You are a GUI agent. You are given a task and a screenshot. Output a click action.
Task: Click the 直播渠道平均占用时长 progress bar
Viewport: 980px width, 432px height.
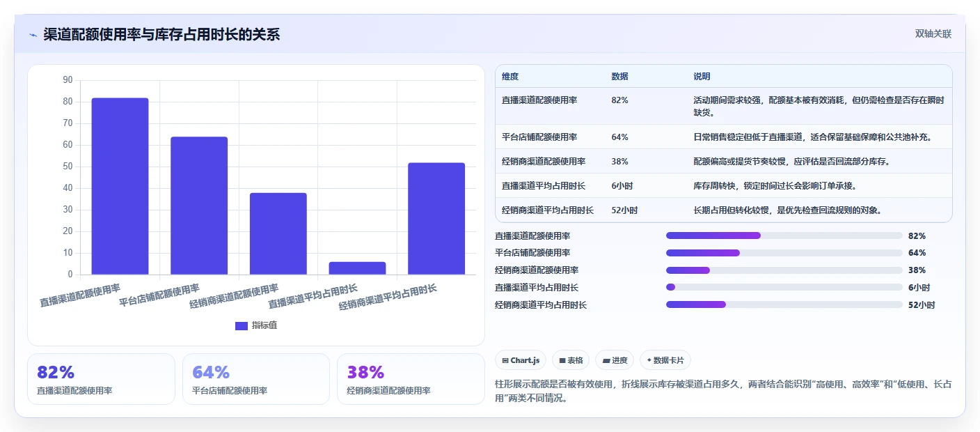coord(784,287)
